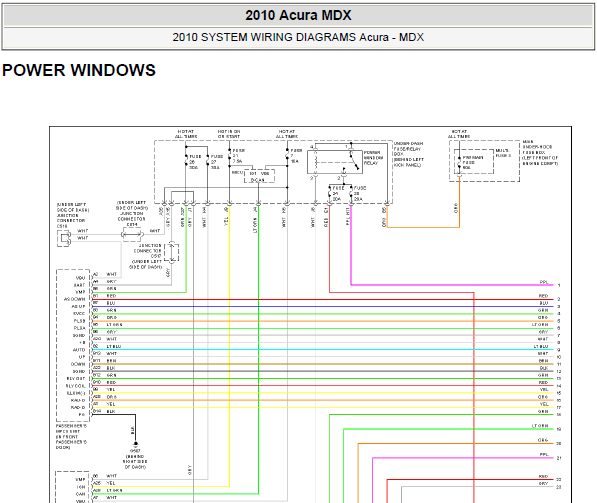Select the POWER WINDOWS heading
This screenshot has width=597, height=503.
click(x=79, y=70)
